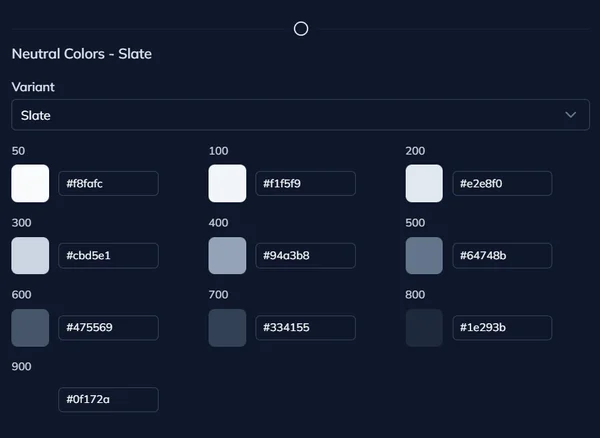
Task: Edit the #94a3b8 hex input
Action: pyautogui.click(x=305, y=256)
